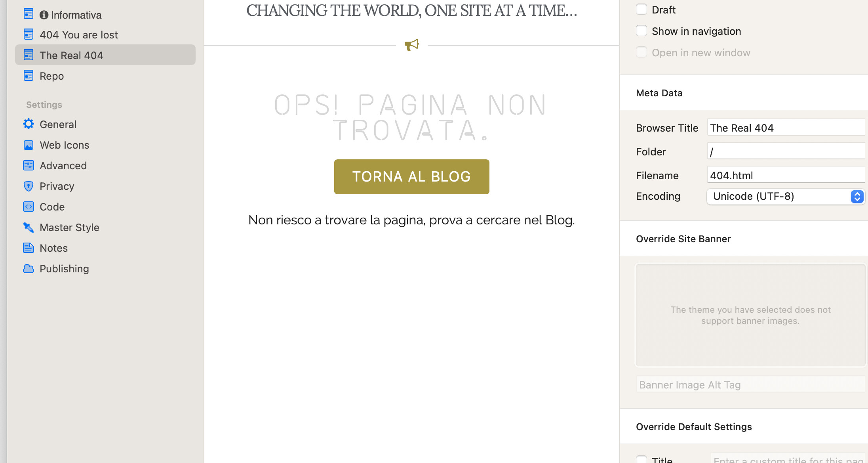Enable the Title override checkbox
The image size is (868, 463).
click(641, 460)
